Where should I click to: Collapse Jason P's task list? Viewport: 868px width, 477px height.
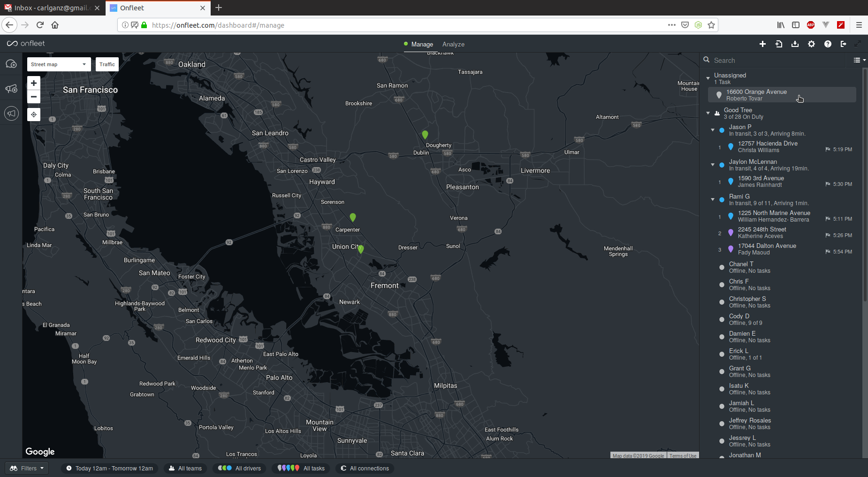pos(713,130)
